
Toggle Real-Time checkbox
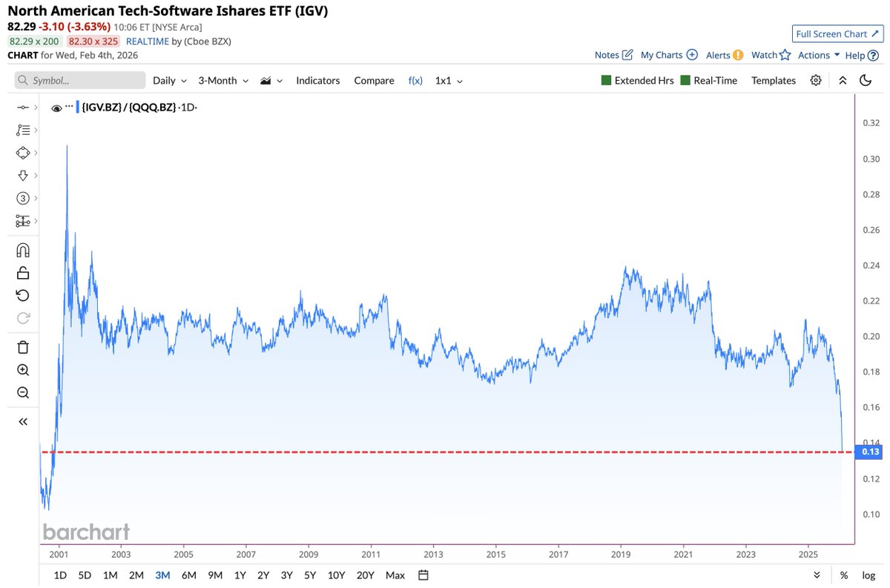[x=708, y=80]
